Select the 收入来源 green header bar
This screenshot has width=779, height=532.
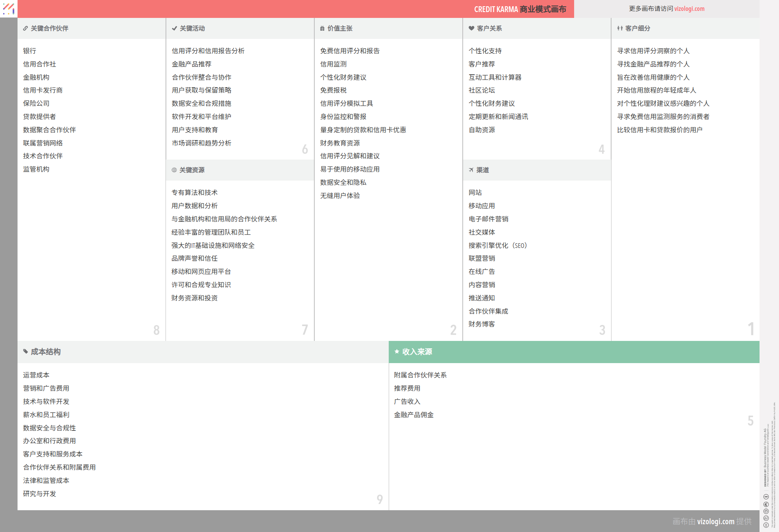coord(574,352)
